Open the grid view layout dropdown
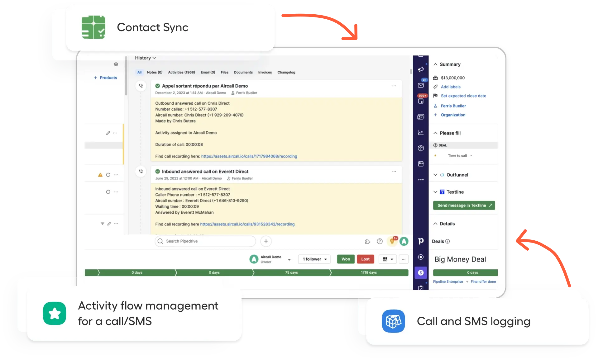 pyautogui.click(x=388, y=259)
